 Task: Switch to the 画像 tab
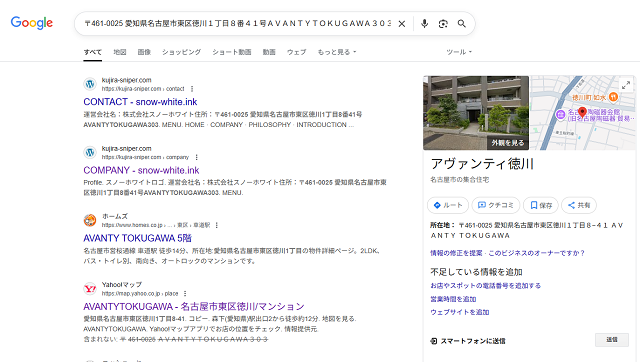coord(144,52)
